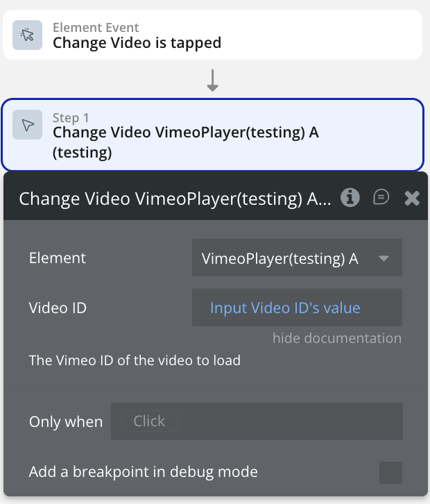Click the Vimeo ID documentation text

click(135, 361)
